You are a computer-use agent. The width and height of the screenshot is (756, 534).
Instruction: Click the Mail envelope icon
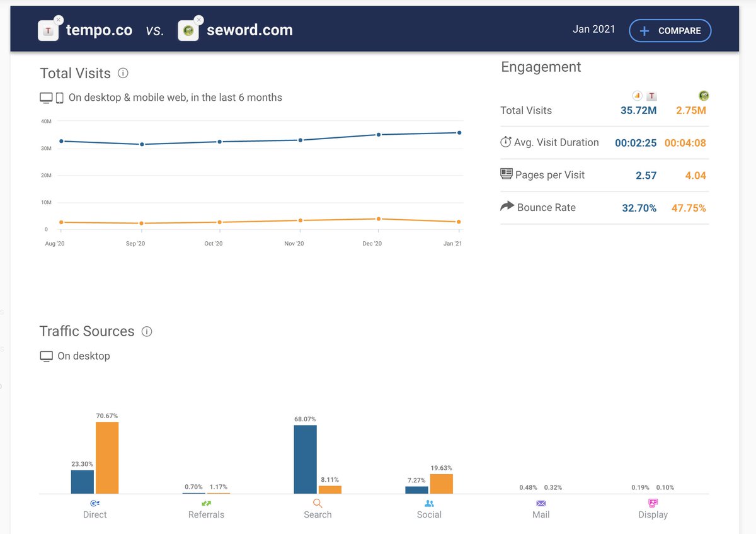(x=541, y=503)
